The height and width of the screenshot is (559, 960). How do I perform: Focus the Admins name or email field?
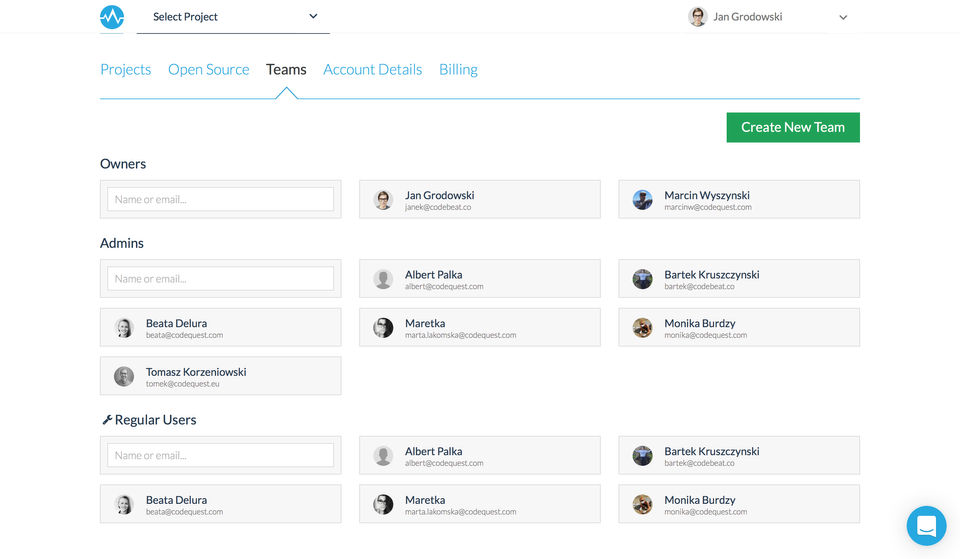tap(220, 279)
